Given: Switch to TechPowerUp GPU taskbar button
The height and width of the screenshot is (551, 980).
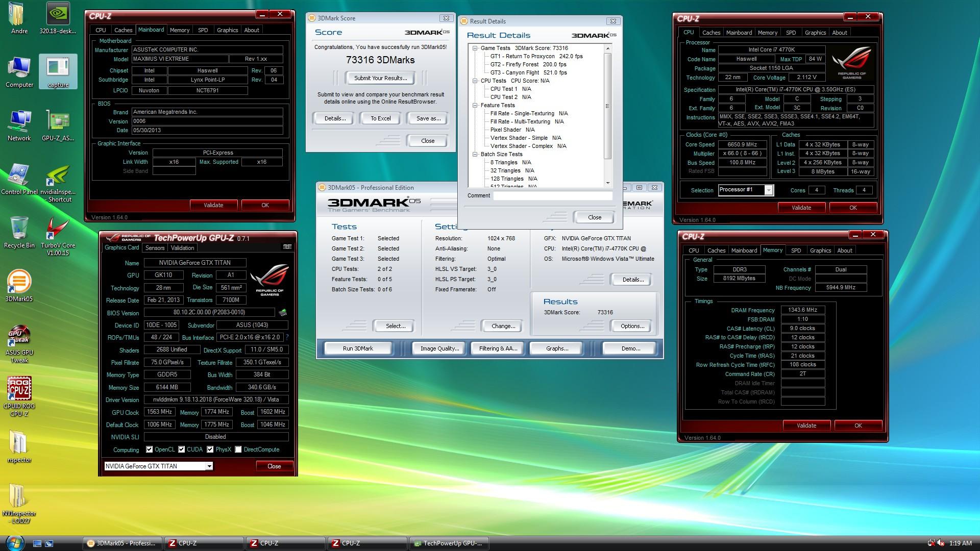Looking at the screenshot, I should click(x=449, y=543).
